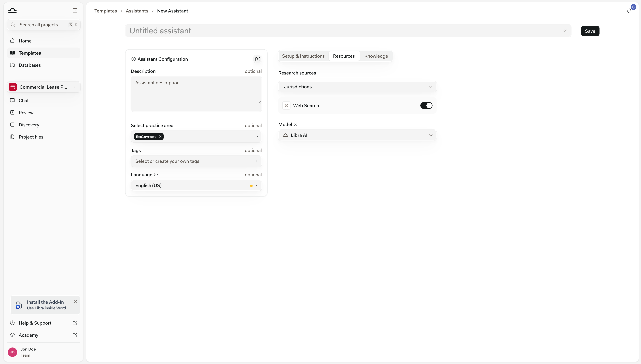Open the Model Libra AI dropdown

[x=357, y=135]
